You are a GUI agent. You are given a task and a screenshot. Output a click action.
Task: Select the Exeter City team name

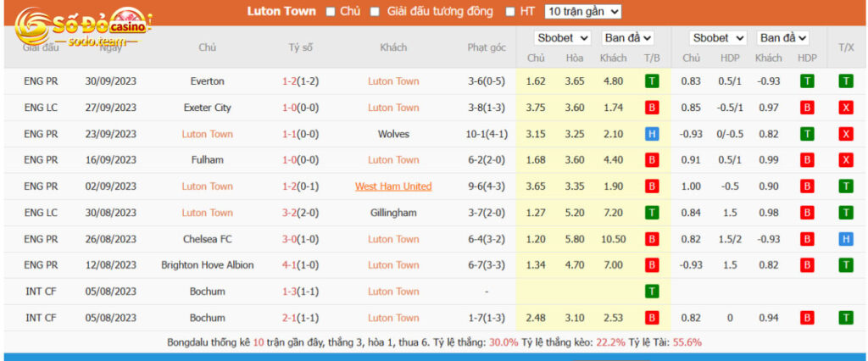point(207,108)
